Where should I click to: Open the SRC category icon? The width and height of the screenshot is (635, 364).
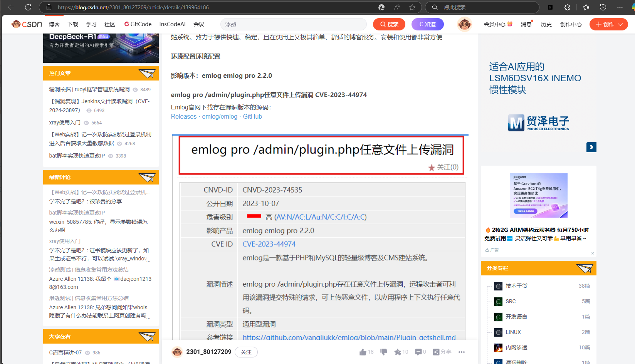click(498, 302)
